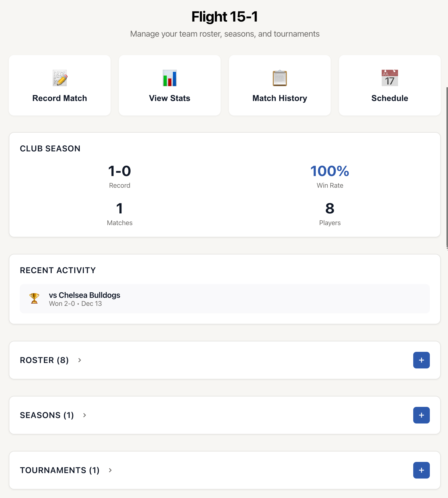Screen dimensions: 448x498
Task: Click the Flight 15-1 page title
Action: click(x=224, y=16)
